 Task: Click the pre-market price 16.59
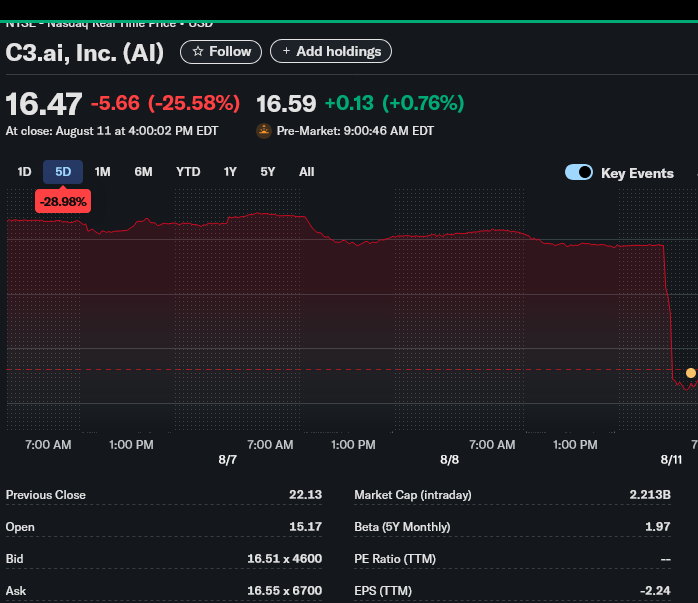286,104
